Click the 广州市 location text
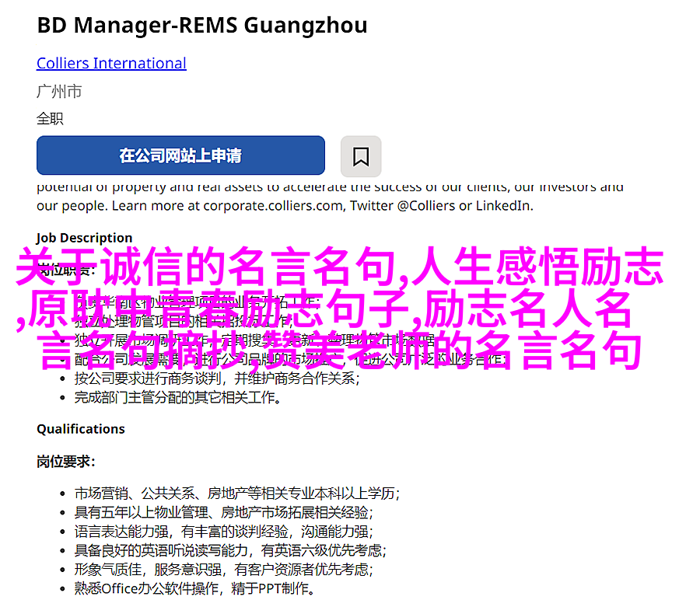 tap(59, 92)
